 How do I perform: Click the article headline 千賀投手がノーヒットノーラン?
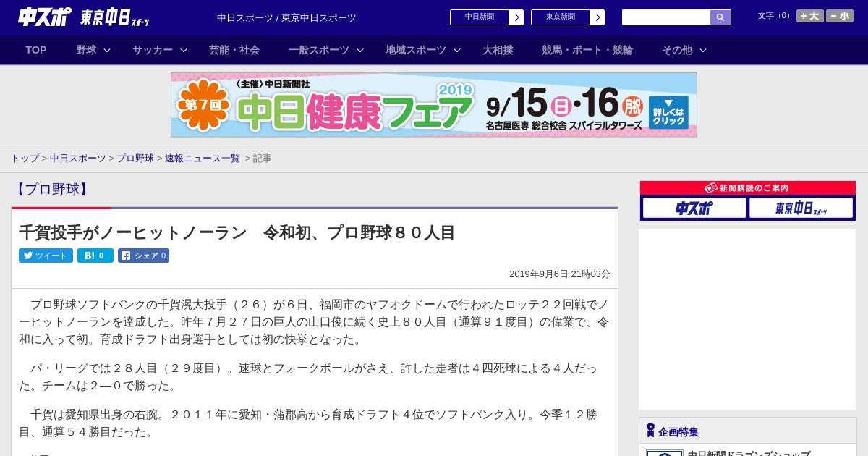(237, 232)
